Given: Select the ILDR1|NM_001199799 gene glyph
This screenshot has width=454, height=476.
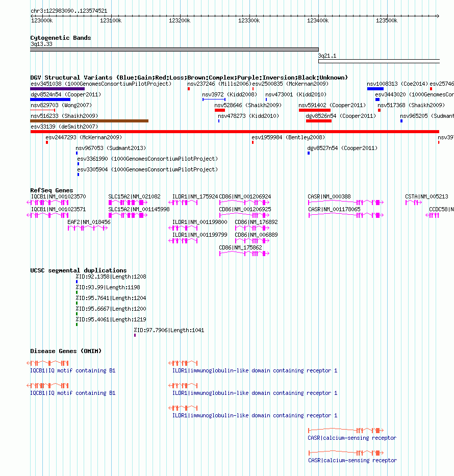Looking at the screenshot, I should click(x=183, y=241).
